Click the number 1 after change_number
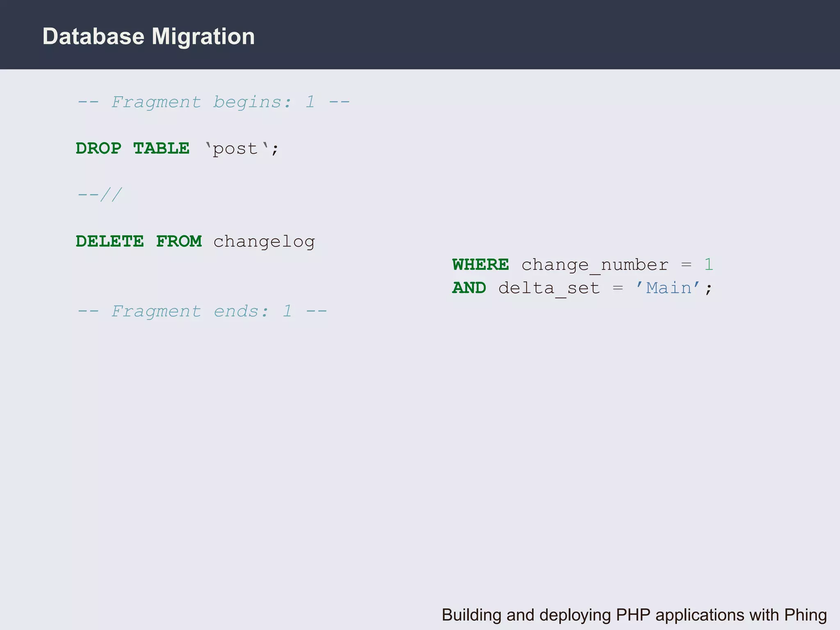The image size is (840, 630). [x=708, y=265]
